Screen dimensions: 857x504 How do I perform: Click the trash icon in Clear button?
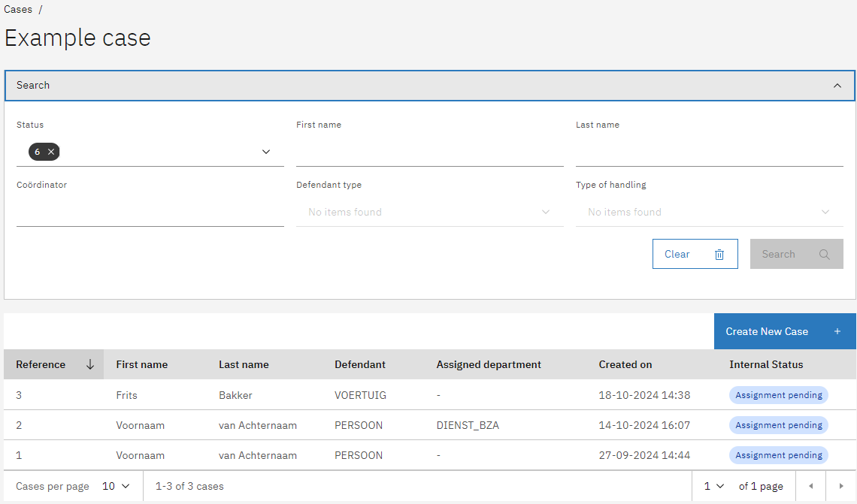719,255
